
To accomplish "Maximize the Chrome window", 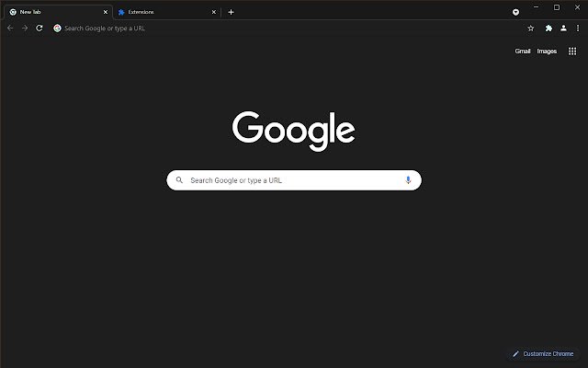I will click(x=557, y=7).
